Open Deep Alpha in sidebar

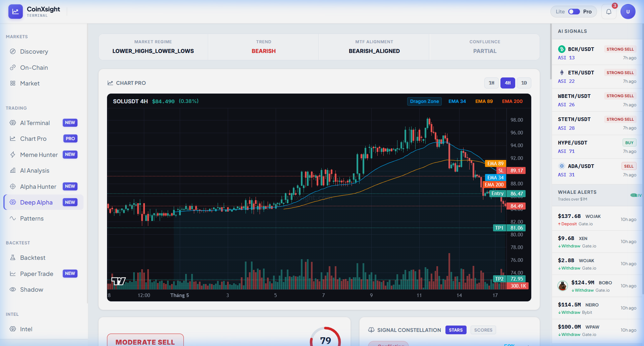click(44, 202)
